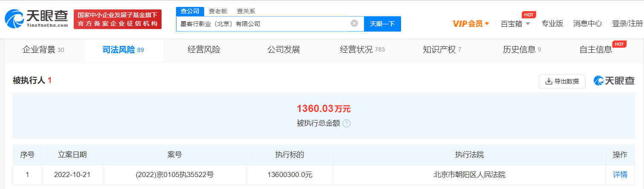The width and height of the screenshot is (644, 189).
Task: Click the 登录/注册 link
Action: coord(627,24)
